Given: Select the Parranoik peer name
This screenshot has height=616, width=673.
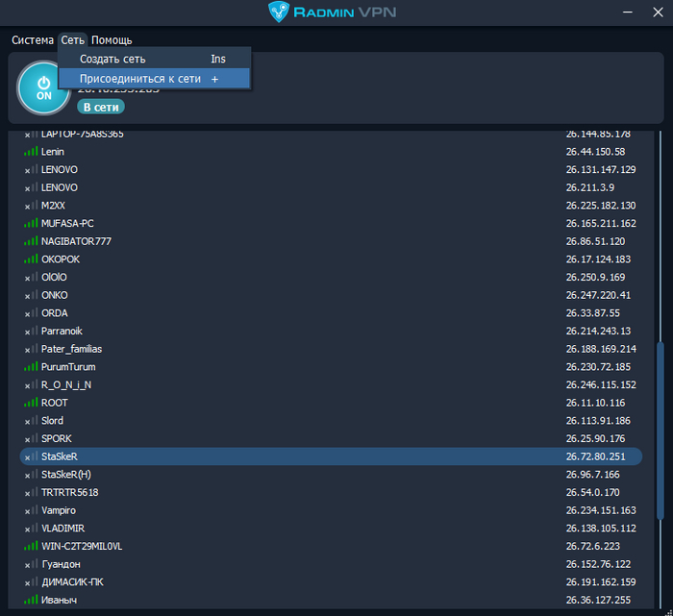Looking at the screenshot, I should pyautogui.click(x=62, y=331).
